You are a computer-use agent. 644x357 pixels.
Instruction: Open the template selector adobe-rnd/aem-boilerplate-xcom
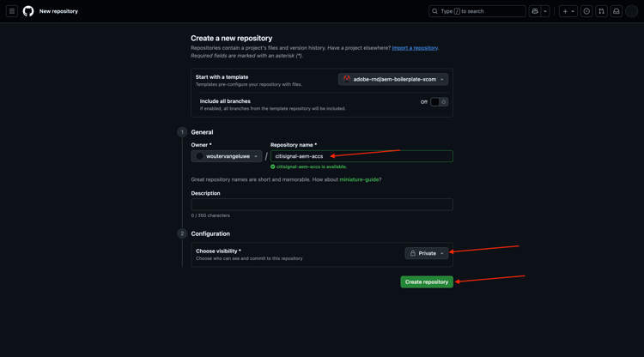click(393, 79)
